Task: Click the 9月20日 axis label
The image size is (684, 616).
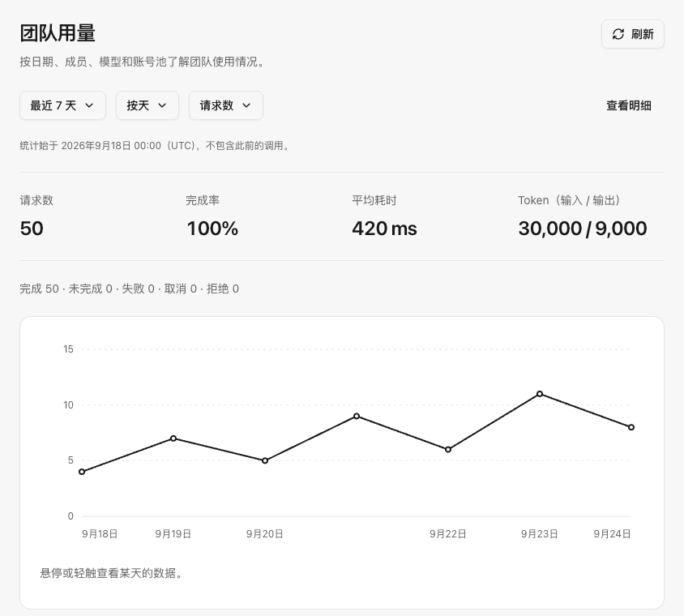Action: click(x=265, y=533)
